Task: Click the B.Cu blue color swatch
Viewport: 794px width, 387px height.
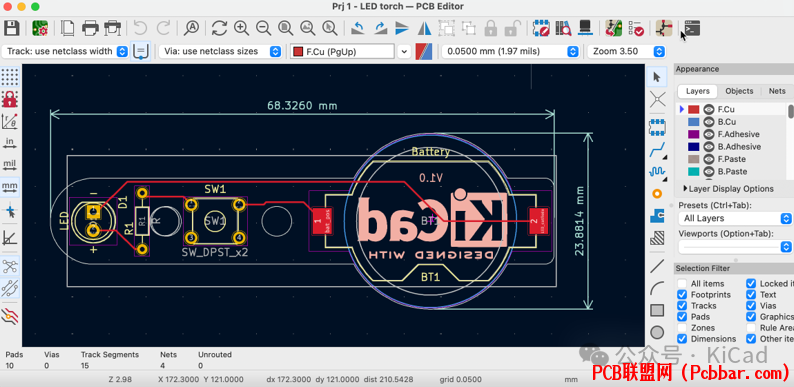Action: point(693,122)
